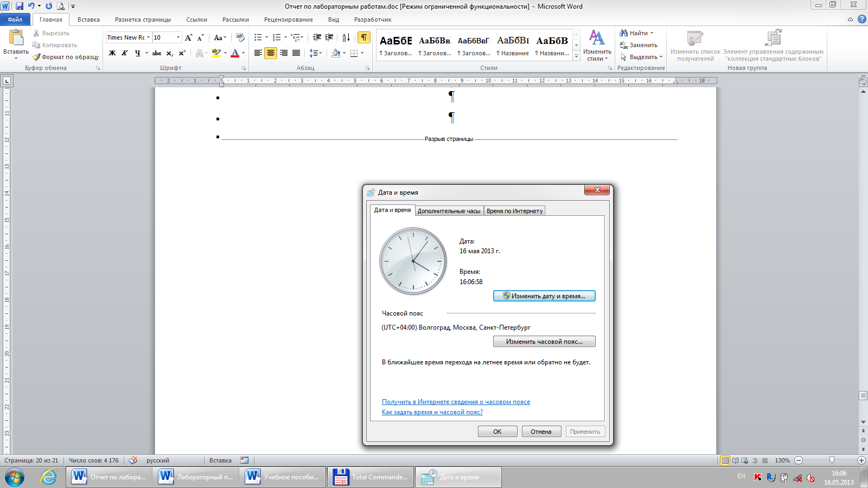The width and height of the screenshot is (868, 488).
Task: Open line spacing dropdown
Action: point(315,53)
